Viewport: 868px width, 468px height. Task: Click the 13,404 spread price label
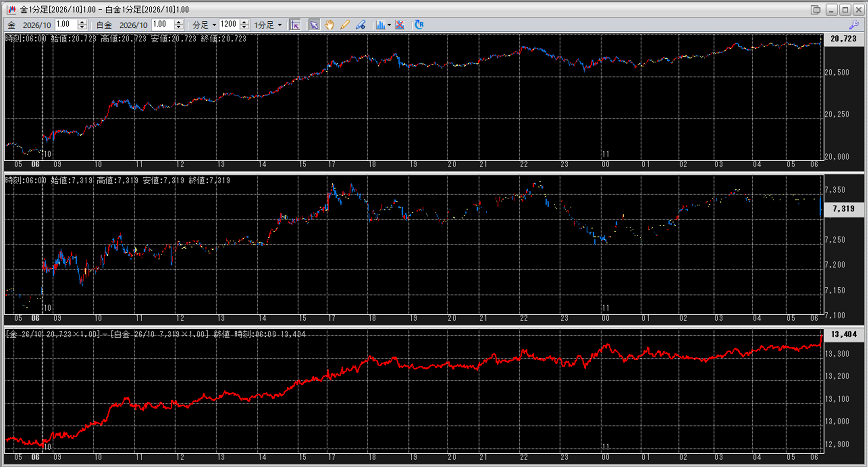point(843,334)
